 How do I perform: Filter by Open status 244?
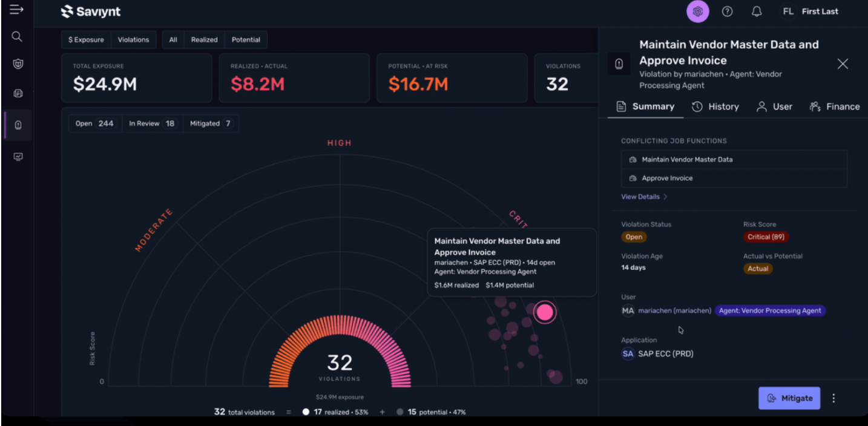click(x=95, y=123)
